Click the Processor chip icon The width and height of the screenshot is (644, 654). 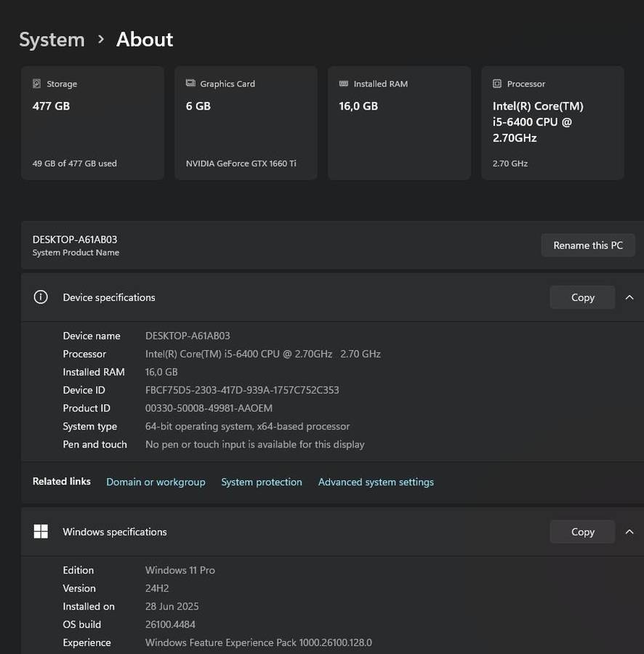pos(497,84)
